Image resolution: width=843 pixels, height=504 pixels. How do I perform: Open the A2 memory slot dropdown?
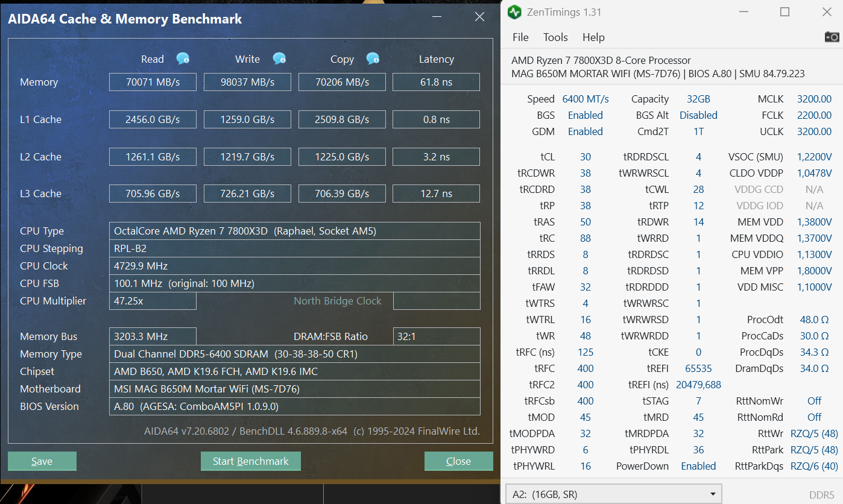[613, 494]
